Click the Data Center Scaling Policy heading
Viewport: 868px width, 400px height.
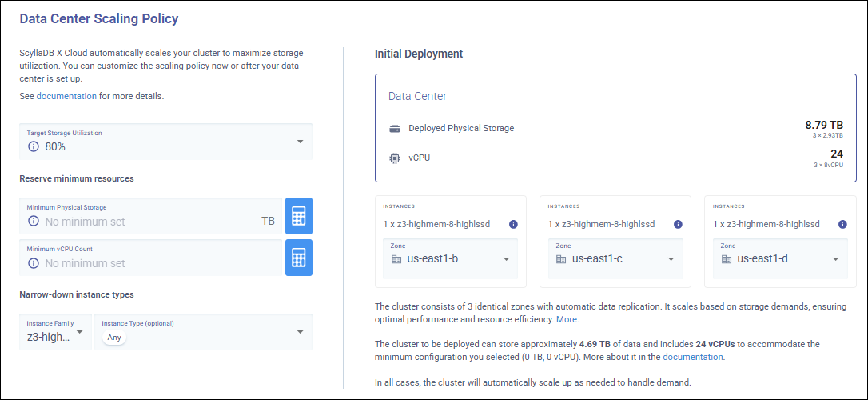pyautogui.click(x=99, y=19)
